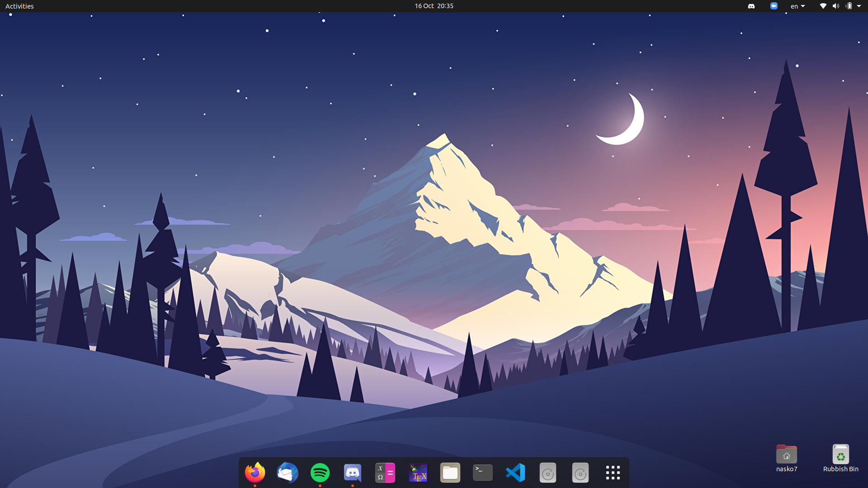The width and height of the screenshot is (868, 488).
Task: Open the Files manager from the dock
Action: pyautogui.click(x=450, y=473)
